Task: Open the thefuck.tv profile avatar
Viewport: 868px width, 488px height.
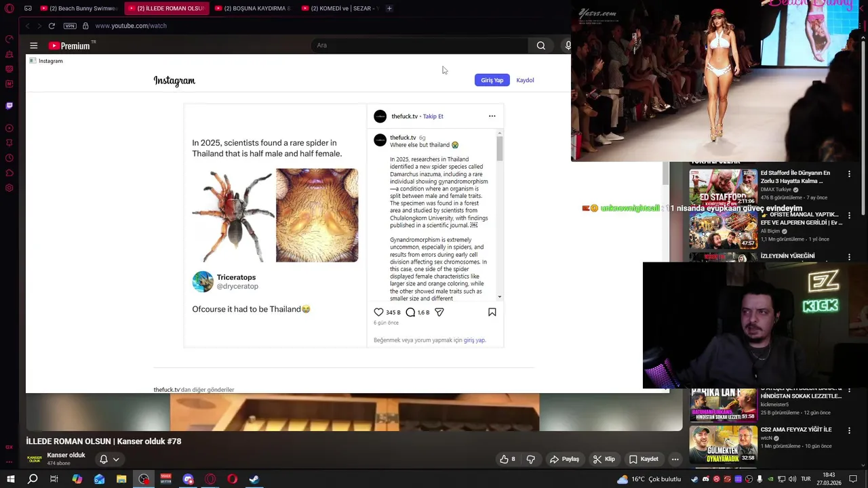Action: pyautogui.click(x=380, y=116)
